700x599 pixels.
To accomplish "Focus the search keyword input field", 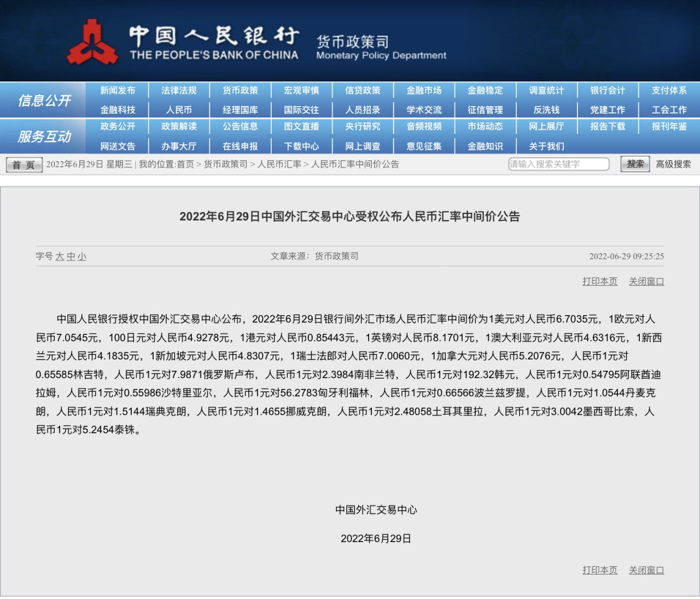I will (558, 164).
